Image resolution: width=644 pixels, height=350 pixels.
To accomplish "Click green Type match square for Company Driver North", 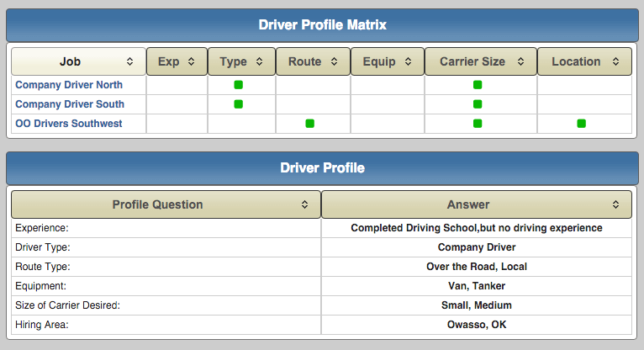I will pyautogui.click(x=238, y=85).
